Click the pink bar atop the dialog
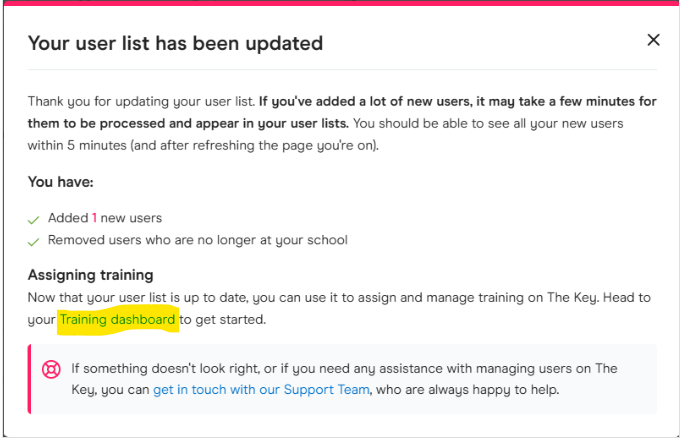The image size is (684, 440). point(342,3)
